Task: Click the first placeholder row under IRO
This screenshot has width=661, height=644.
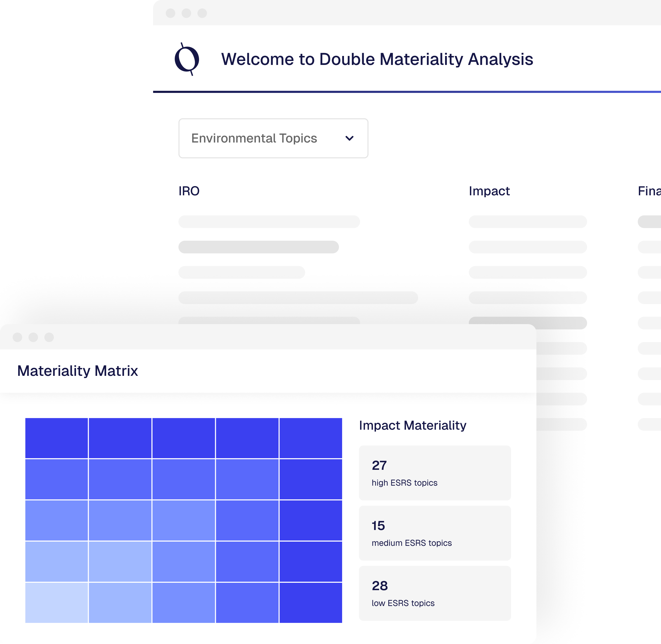Action: coord(269,221)
